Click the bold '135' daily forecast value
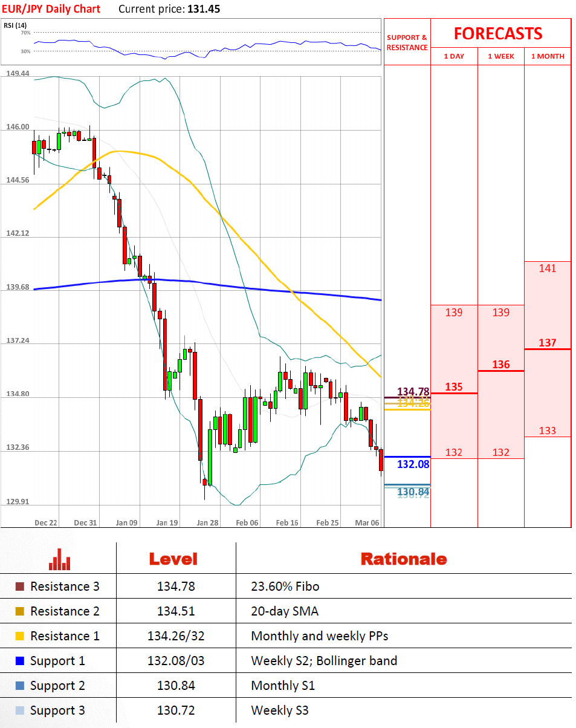Viewport: 576px width, 728px height. tap(454, 387)
